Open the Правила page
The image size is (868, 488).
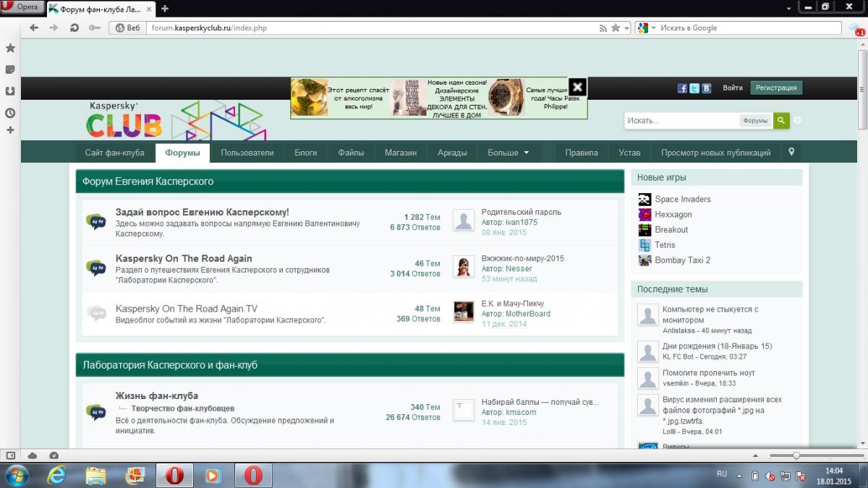pos(582,153)
